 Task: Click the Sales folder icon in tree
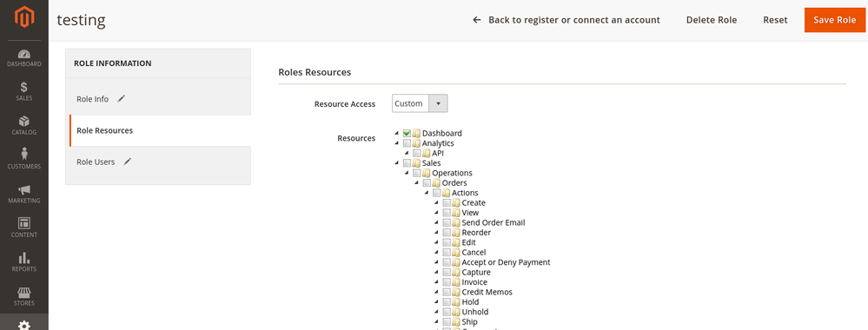point(417,163)
